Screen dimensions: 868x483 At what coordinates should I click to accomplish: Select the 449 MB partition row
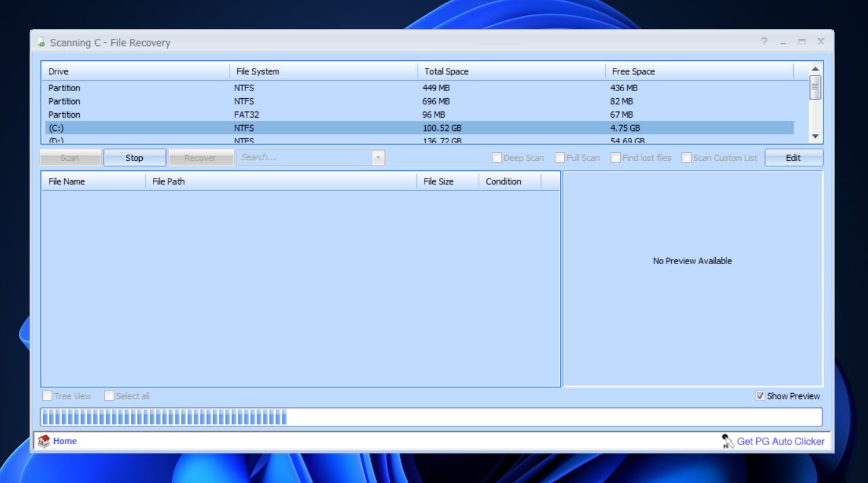pyautogui.click(x=420, y=88)
